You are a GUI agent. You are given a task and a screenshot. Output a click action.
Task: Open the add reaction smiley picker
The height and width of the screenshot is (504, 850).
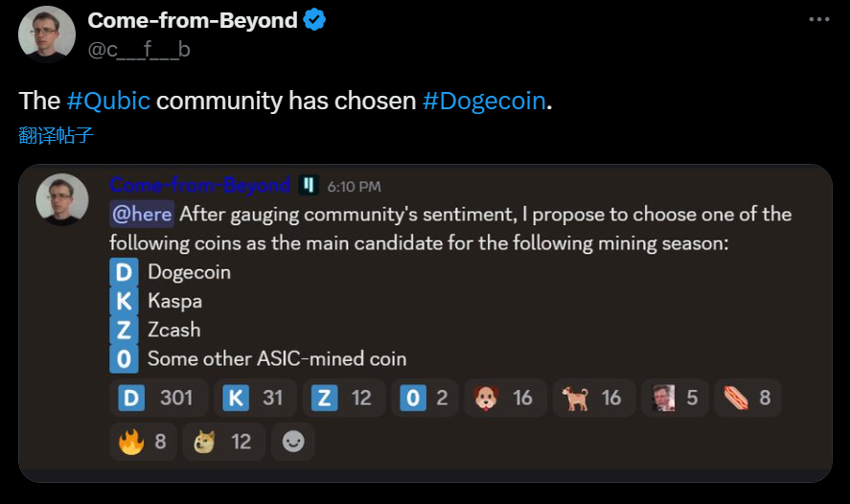pos(292,442)
